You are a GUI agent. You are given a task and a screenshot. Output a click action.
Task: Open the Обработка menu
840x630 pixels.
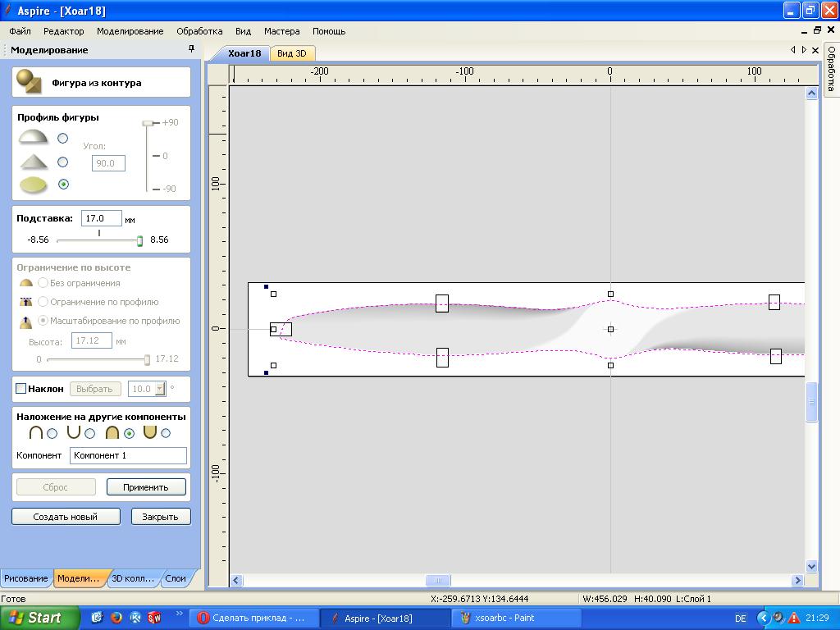pos(199,31)
